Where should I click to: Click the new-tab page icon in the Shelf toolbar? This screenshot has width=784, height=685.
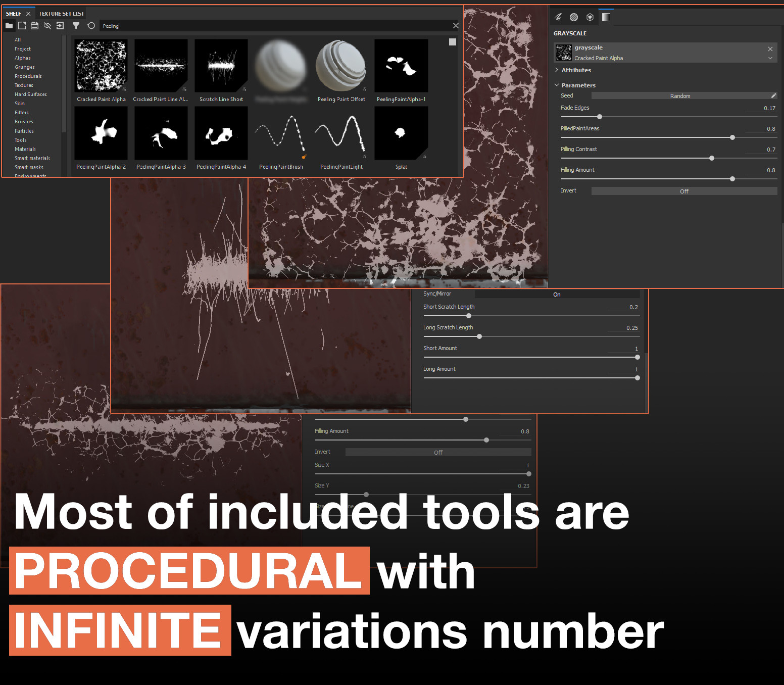22,25
